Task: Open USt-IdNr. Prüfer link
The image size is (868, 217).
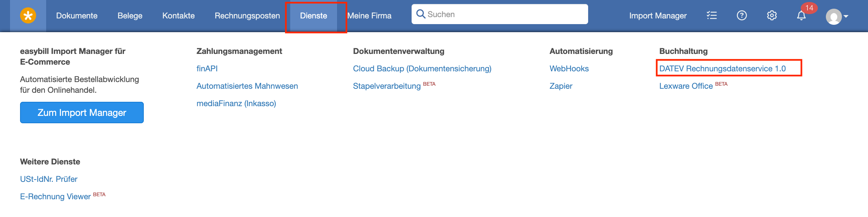Action: click(48, 179)
